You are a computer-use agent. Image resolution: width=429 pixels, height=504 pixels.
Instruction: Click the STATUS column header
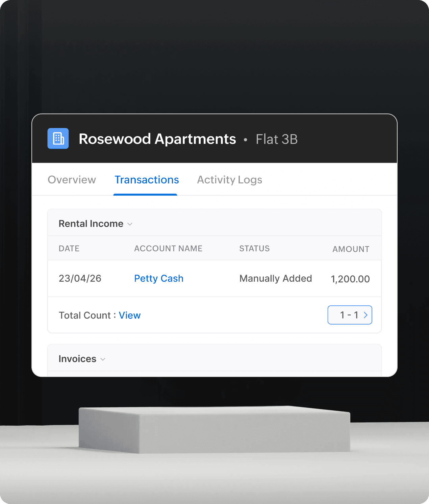pos(254,249)
